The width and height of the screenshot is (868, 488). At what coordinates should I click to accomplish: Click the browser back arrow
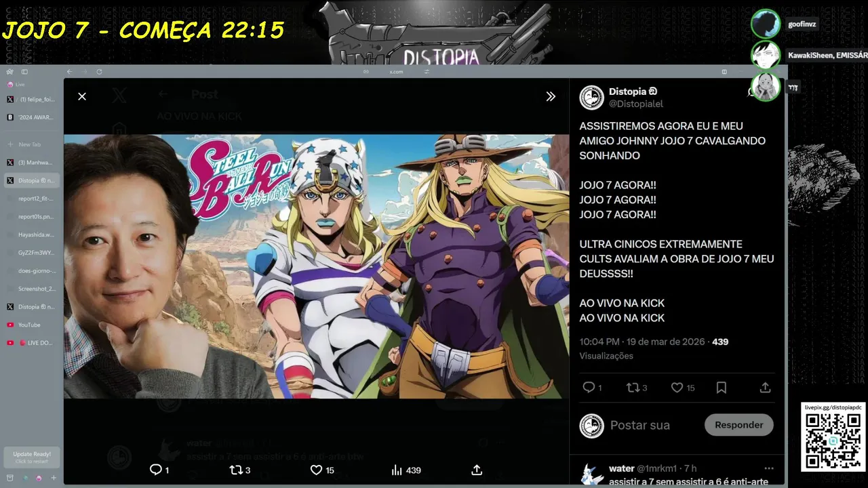coord(69,72)
